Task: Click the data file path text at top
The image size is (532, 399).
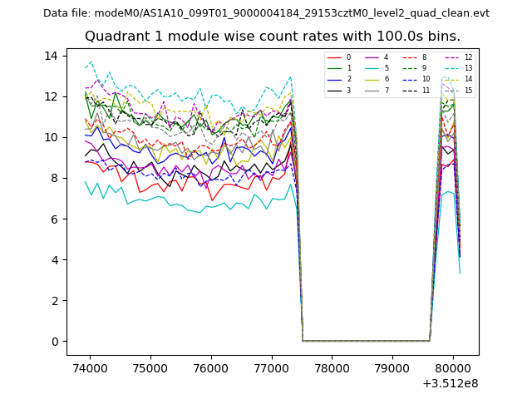Action: 266,12
